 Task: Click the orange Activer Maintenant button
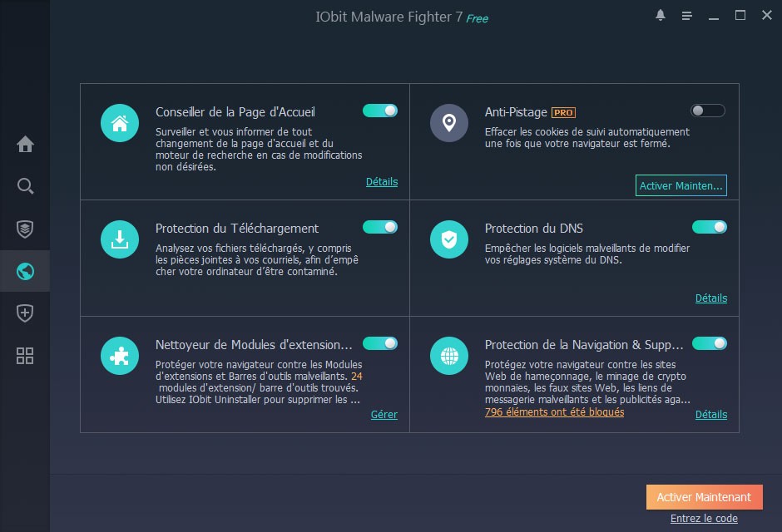[704, 497]
